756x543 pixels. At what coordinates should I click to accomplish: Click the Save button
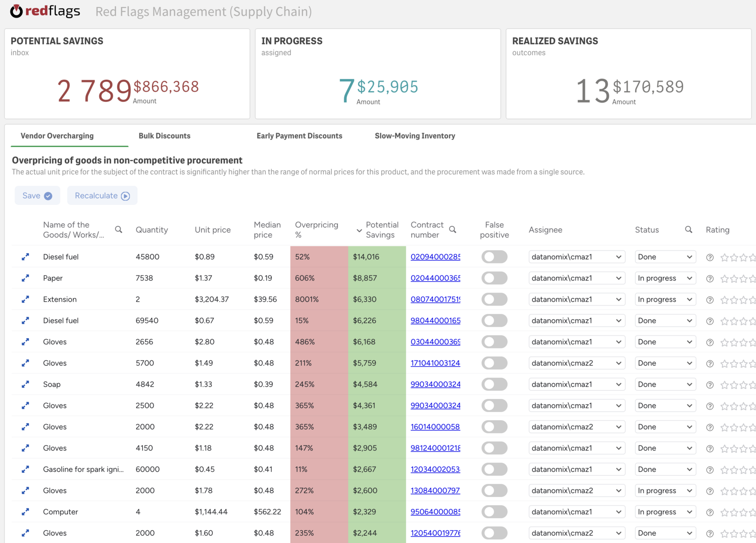(x=37, y=196)
